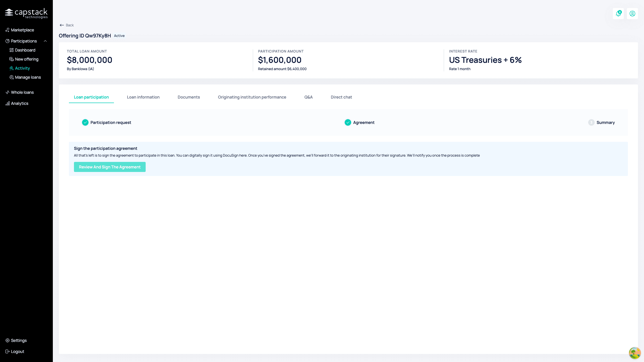Click the Participation request check icon
644x362 pixels.
click(x=85, y=122)
